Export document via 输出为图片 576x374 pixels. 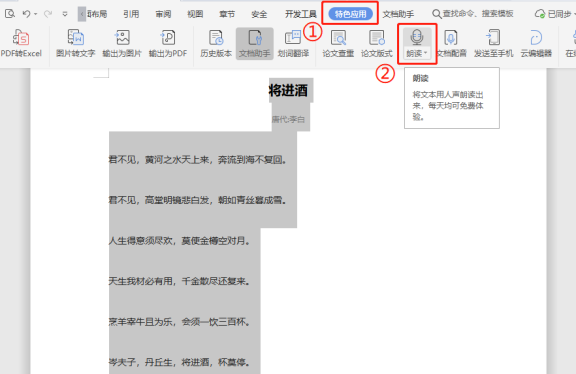122,43
